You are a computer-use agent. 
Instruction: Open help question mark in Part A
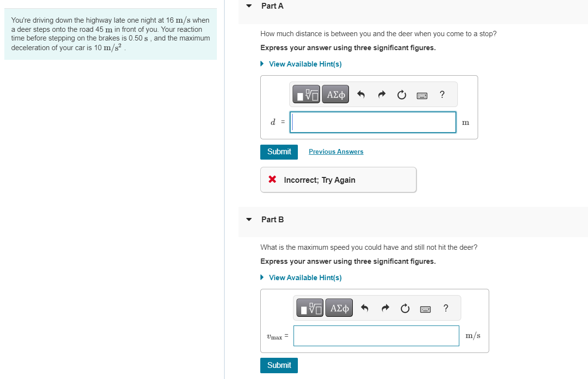[442, 95]
